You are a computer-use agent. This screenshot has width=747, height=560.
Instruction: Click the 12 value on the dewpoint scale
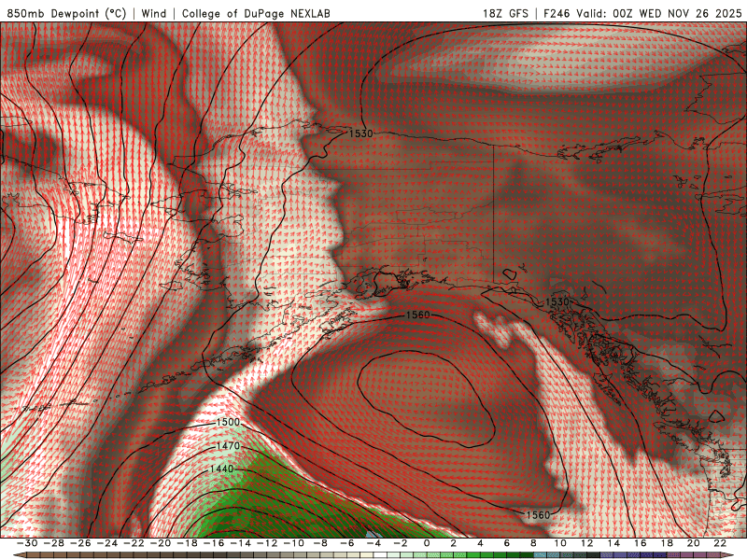point(586,543)
